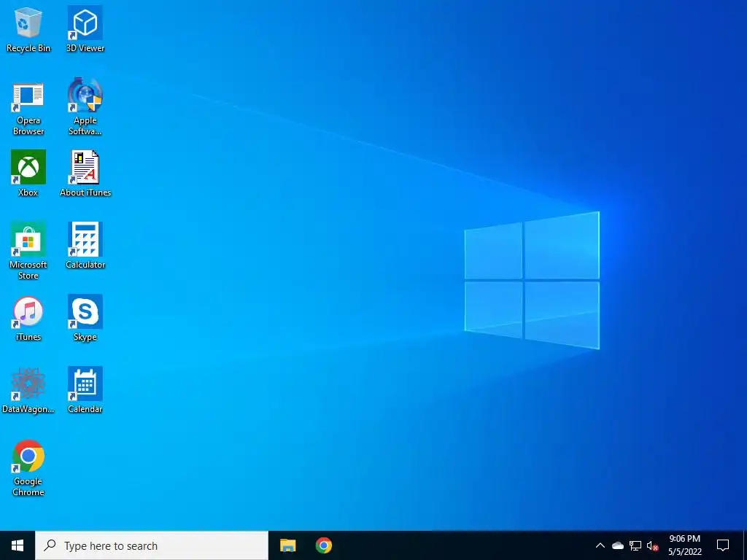Open the Windows Start menu
747x560 pixels.
[x=18, y=545]
